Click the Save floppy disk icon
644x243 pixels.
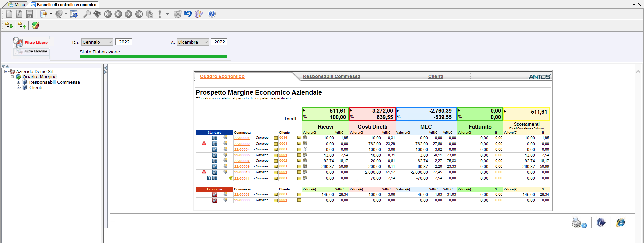point(30,14)
